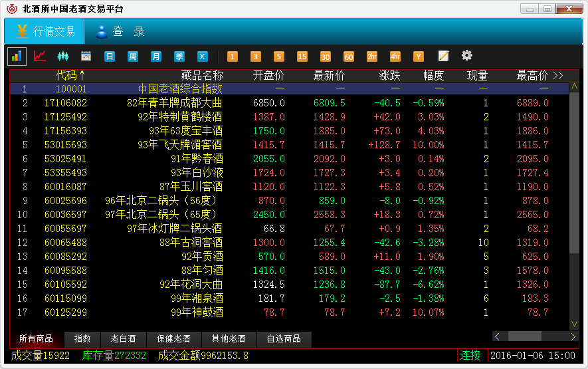Click the bar chart quotes list icon
Screen dimensions: 588x369
[x=17, y=57]
